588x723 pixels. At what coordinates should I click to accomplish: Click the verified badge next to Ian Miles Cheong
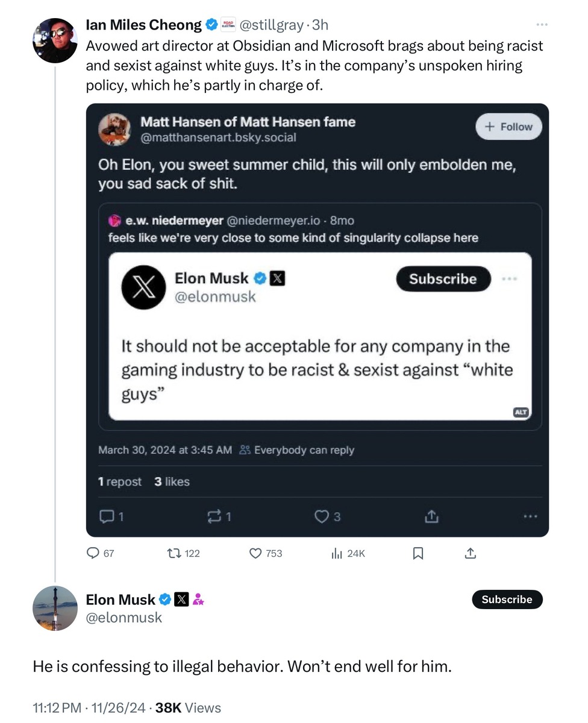pos(211,25)
